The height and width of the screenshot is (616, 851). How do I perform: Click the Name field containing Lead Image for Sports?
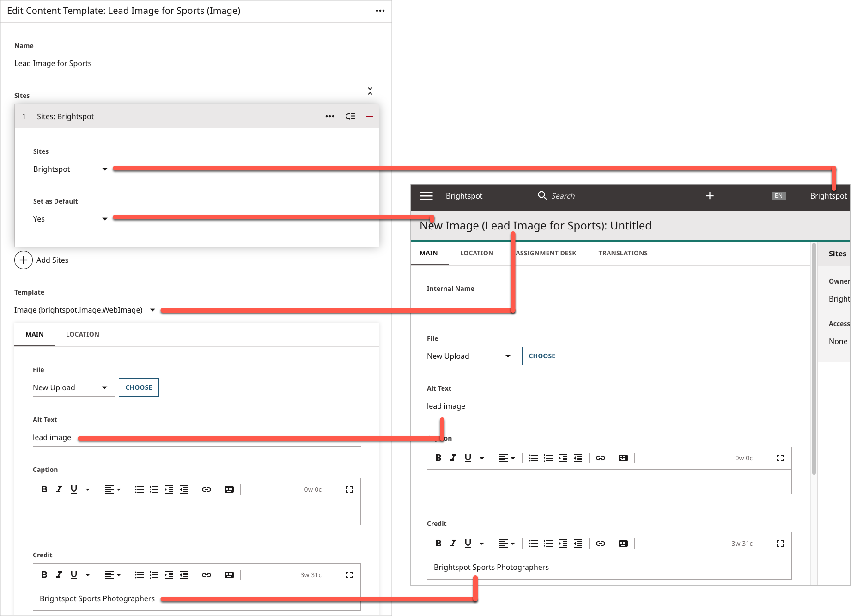tap(196, 63)
